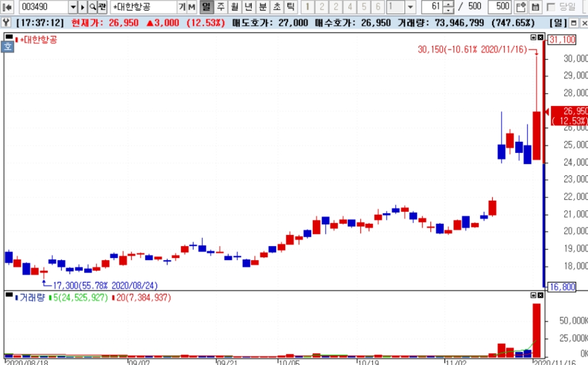Click the 20-day volume average legend

tap(143, 298)
